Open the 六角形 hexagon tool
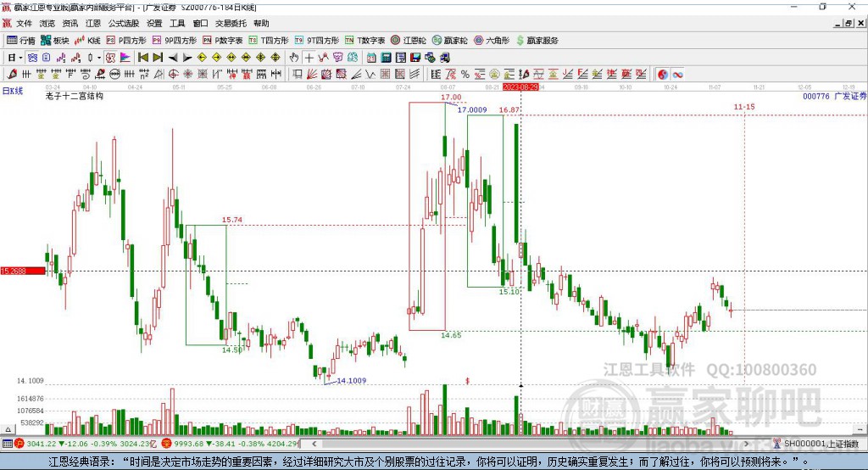This screenshot has width=868, height=470. tap(492, 41)
